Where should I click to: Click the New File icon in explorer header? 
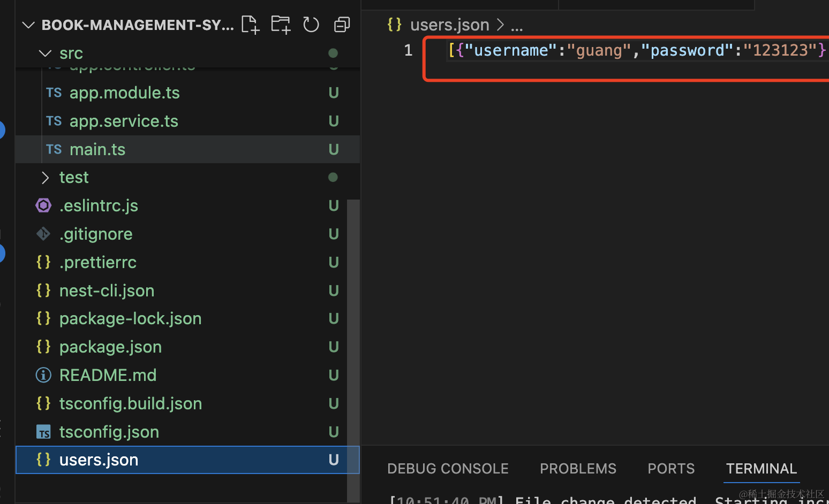(250, 25)
